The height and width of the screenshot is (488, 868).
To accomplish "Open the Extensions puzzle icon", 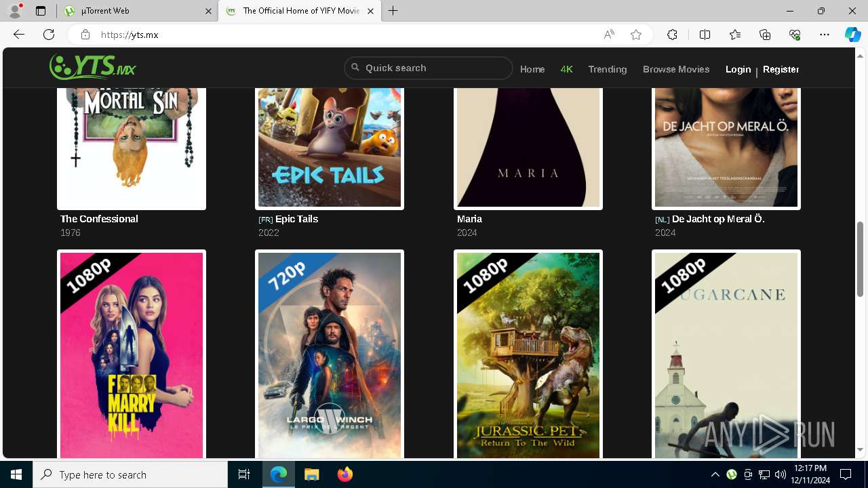I will (x=672, y=35).
